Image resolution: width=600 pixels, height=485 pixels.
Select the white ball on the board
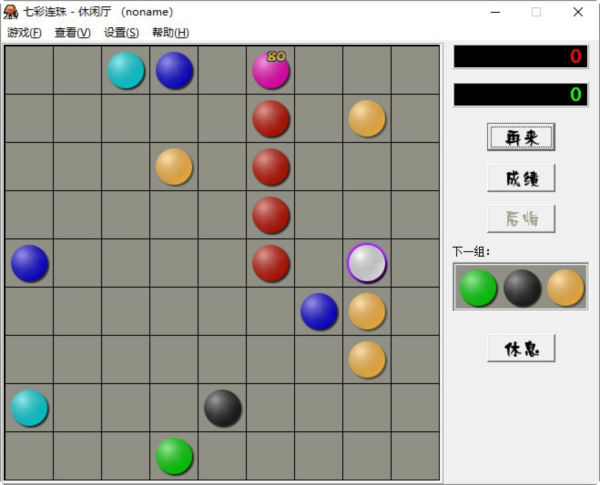click(367, 263)
